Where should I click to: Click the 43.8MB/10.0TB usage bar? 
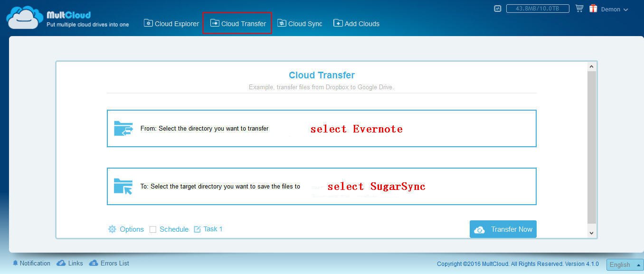pyautogui.click(x=538, y=9)
